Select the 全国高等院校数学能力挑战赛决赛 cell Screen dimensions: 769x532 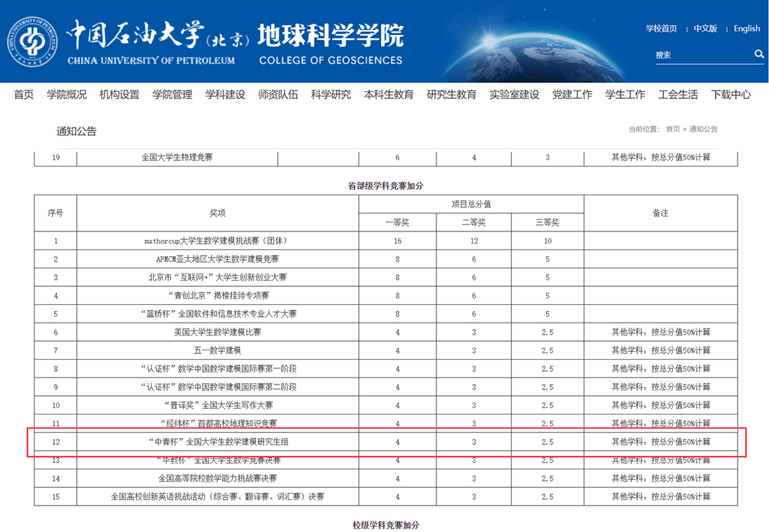[218, 478]
